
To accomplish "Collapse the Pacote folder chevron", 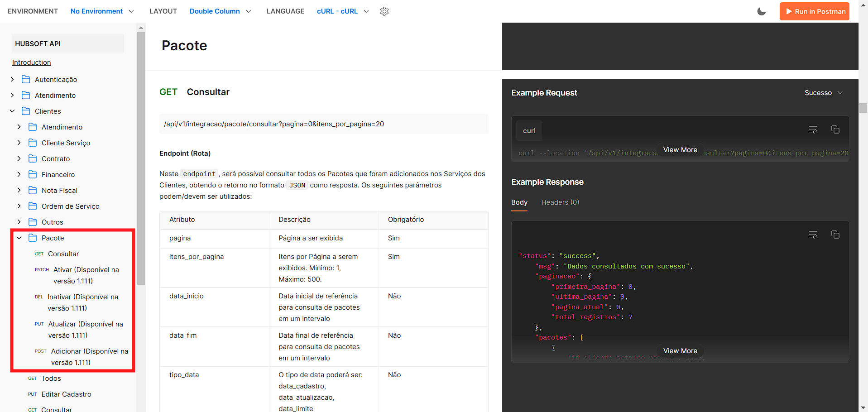I will [19, 238].
